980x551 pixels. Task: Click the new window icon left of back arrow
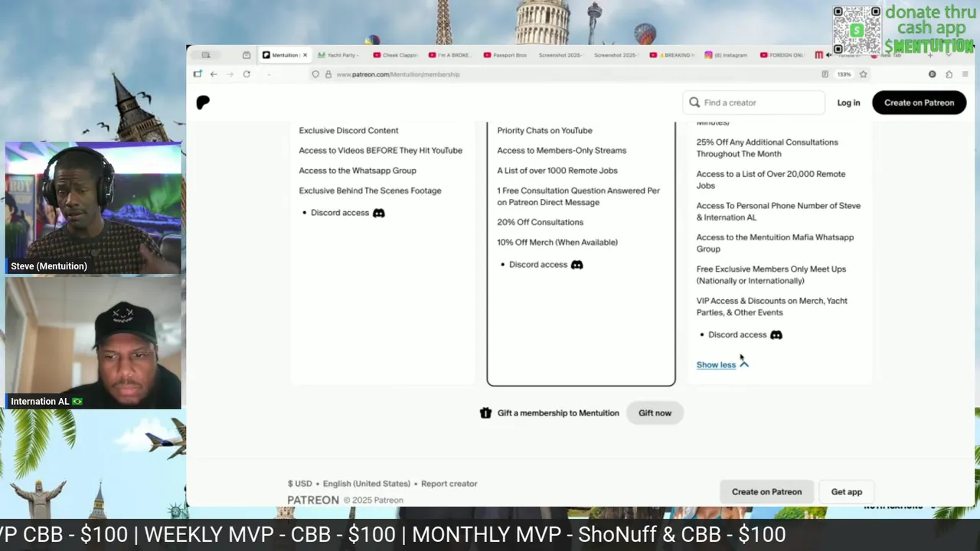click(198, 74)
